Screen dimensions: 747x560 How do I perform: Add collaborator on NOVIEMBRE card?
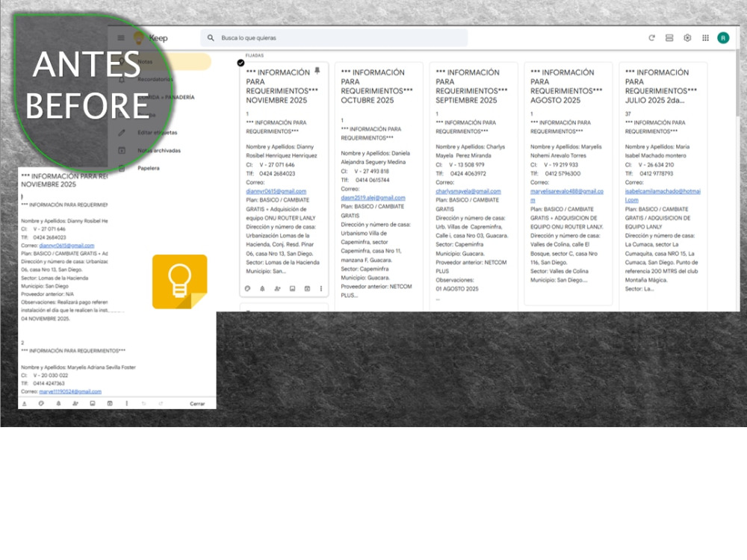(x=277, y=288)
